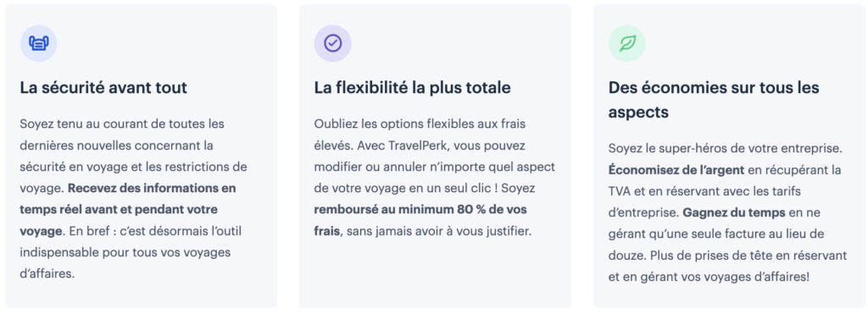Select the "La flexibilité la plus totale" heading
868x314 pixels.
click(413, 88)
